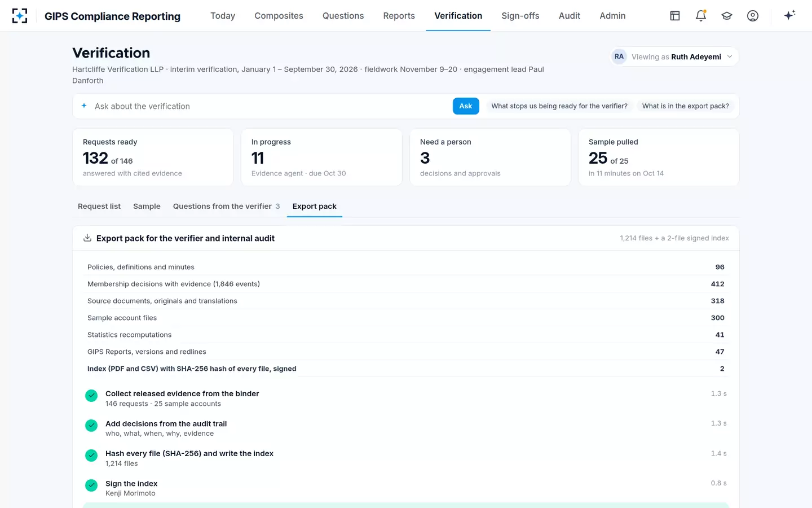
Task: Click the green check for Hash every file
Action: coord(91,456)
